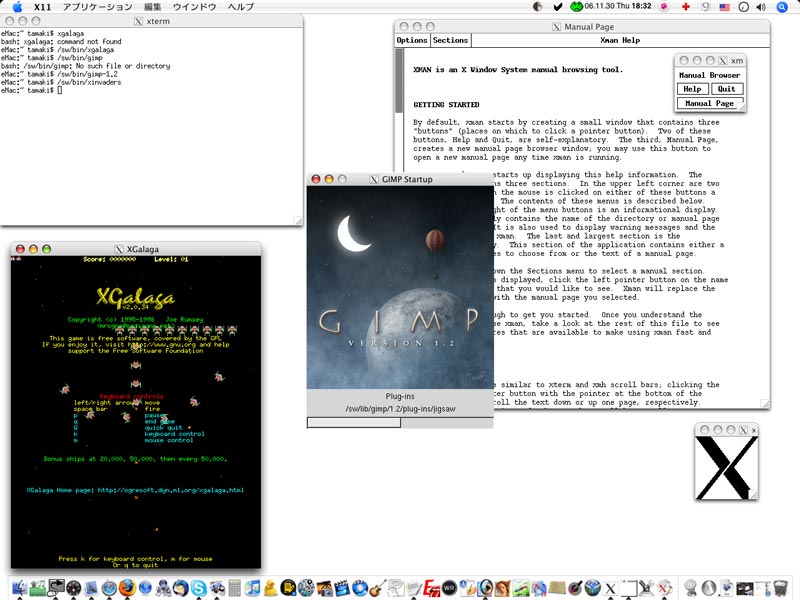Open the Options menu in Manual Page
This screenshot has height=600, width=800.
pos(412,40)
